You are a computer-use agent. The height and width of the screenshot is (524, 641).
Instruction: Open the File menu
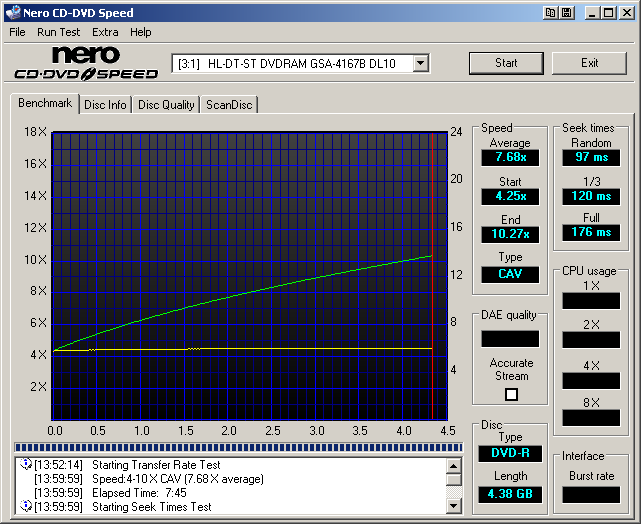(x=17, y=32)
